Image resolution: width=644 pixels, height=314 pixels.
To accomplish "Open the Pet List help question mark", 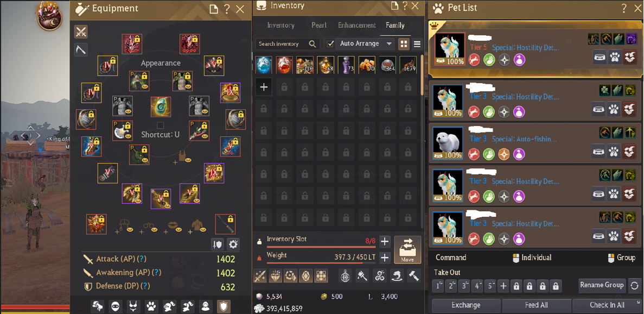I will 624,8.
